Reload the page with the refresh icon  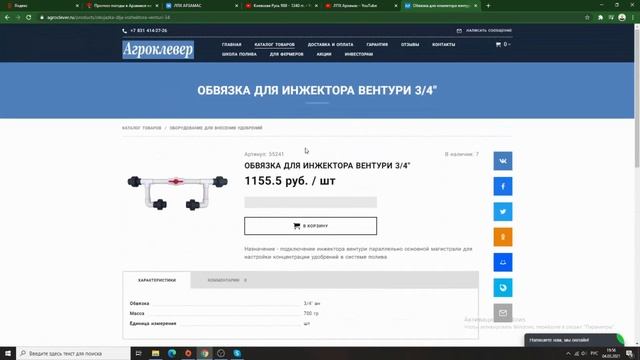[29, 18]
